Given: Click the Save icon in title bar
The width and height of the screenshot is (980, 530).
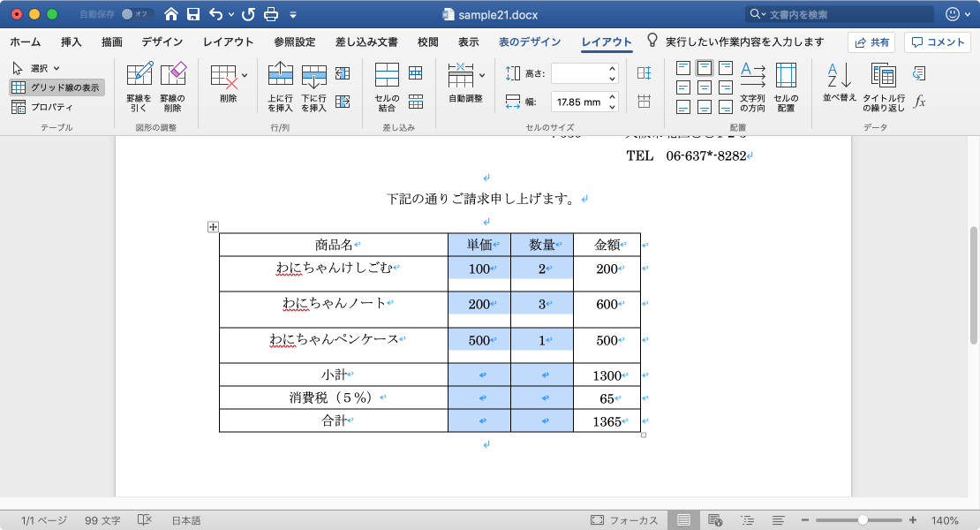Looking at the screenshot, I should 193,14.
